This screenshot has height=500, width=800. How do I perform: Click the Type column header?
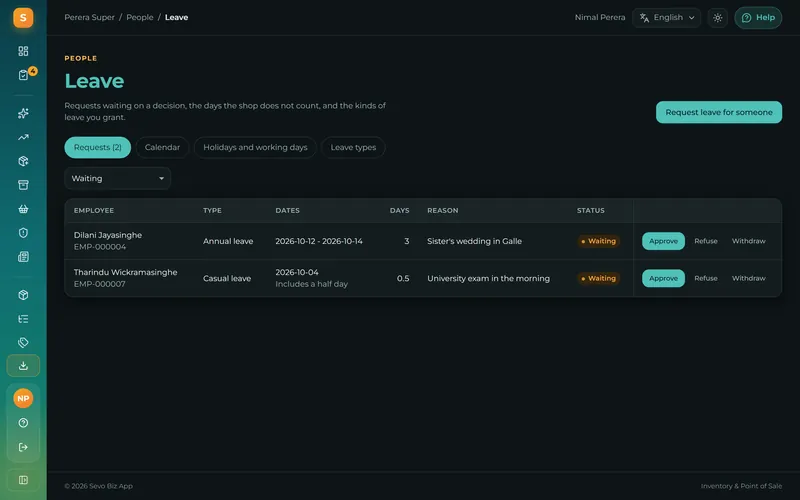(212, 210)
